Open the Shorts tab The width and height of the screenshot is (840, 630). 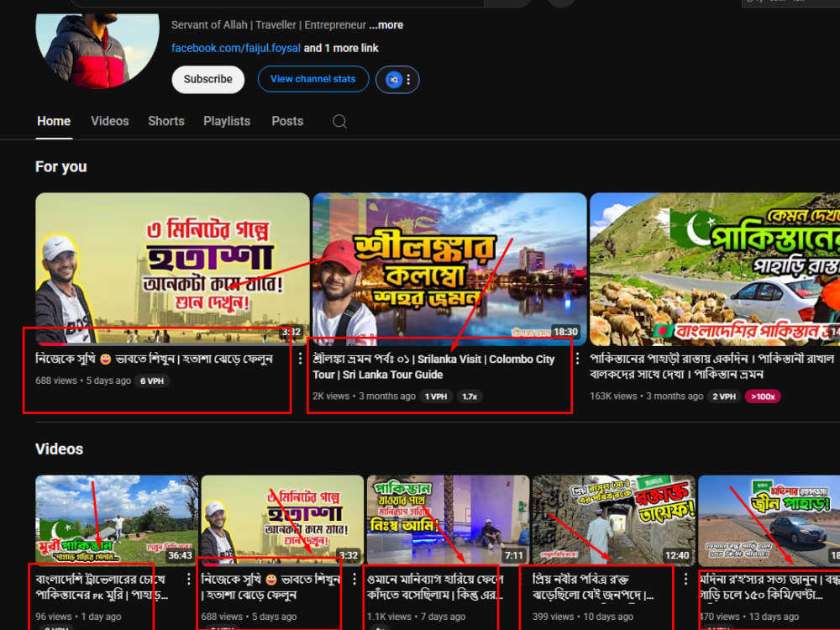[166, 121]
